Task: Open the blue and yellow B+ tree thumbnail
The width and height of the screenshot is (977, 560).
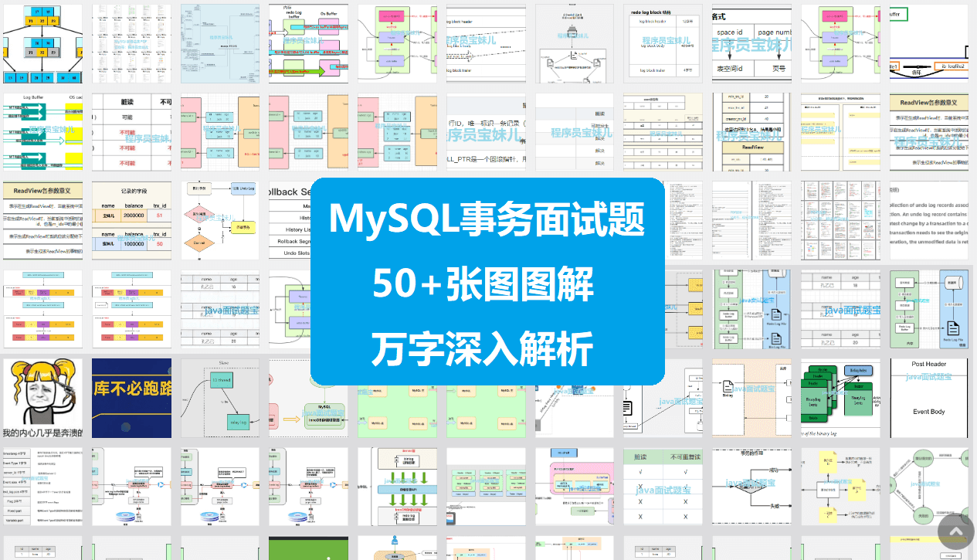Action: tap(42, 44)
